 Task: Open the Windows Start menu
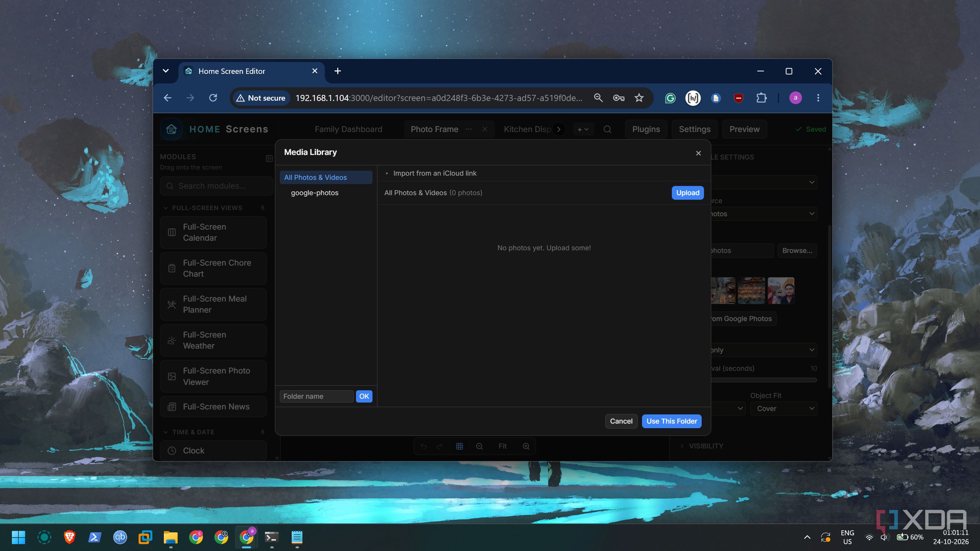18,538
